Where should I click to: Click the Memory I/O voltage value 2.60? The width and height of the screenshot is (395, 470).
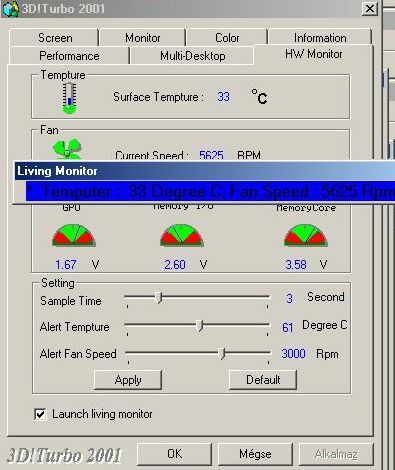(x=175, y=265)
